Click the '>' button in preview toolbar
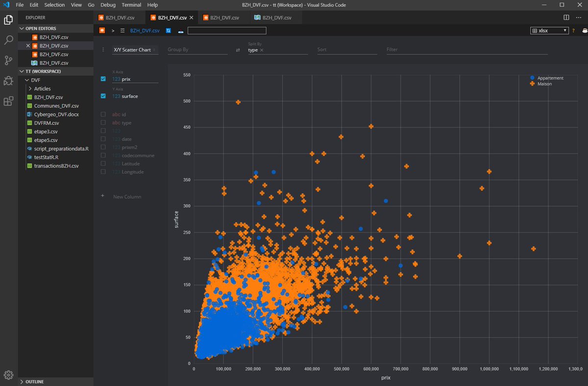588x386 pixels. 113,30
